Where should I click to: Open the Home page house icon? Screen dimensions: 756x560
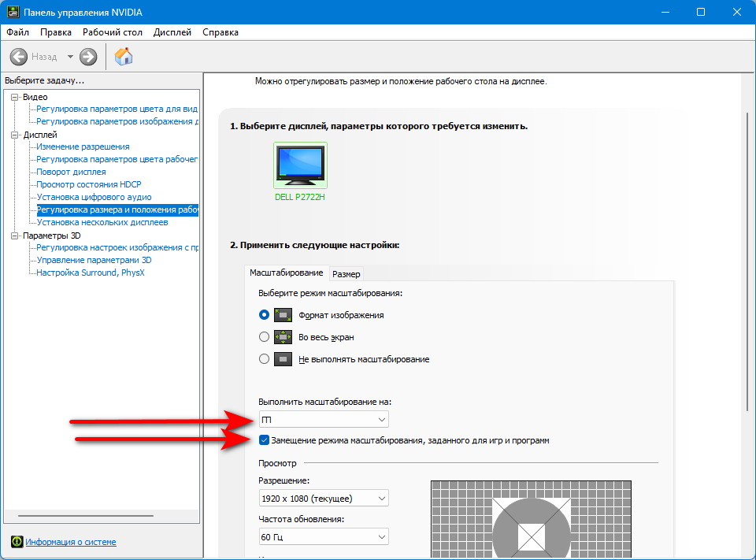click(124, 57)
